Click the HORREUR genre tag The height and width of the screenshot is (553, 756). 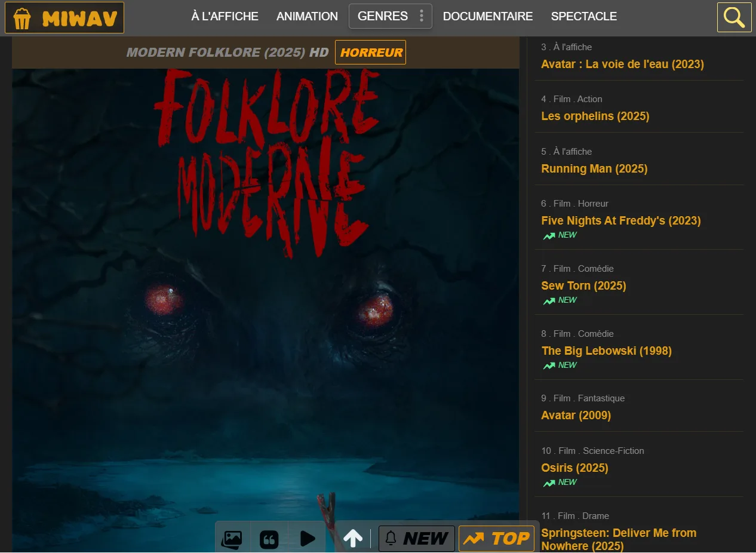[x=370, y=53]
